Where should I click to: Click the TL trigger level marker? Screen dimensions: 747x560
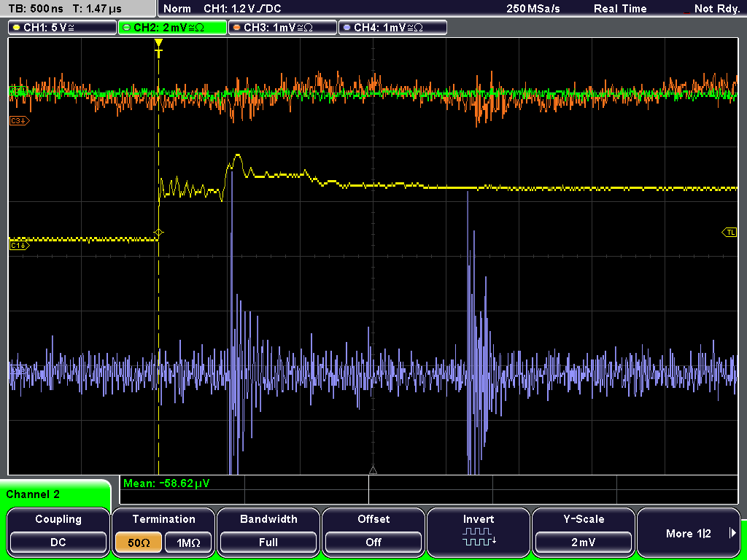729,233
